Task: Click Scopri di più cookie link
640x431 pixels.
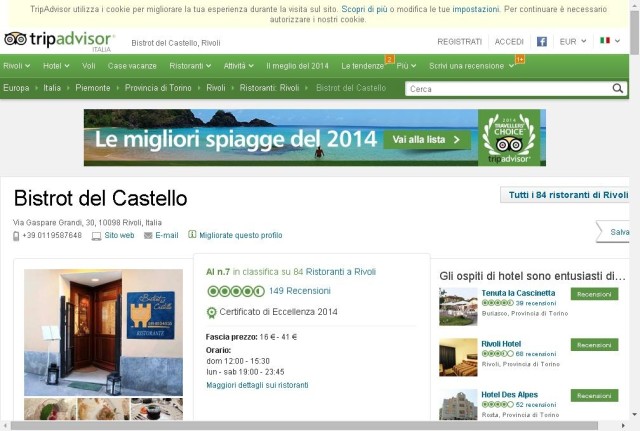Action: pos(364,9)
